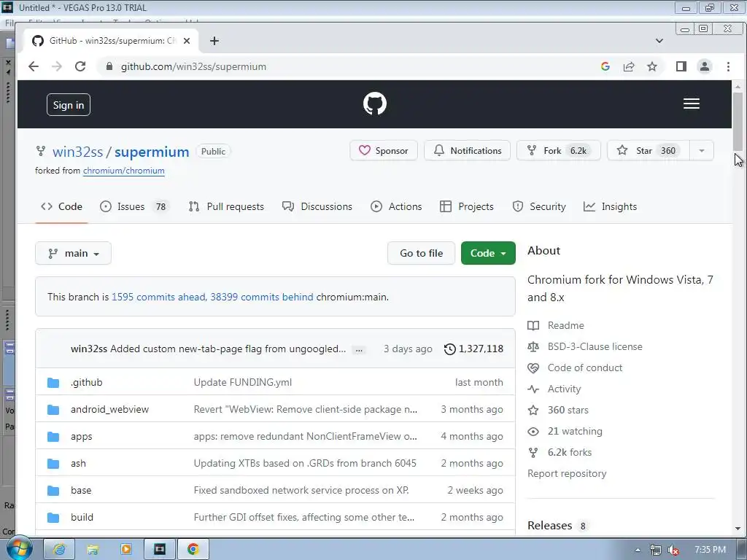Open Windows Media Player from taskbar

pos(126,549)
